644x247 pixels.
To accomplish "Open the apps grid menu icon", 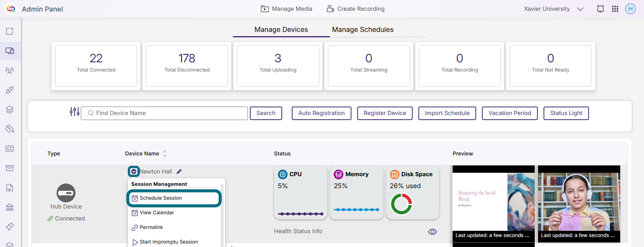I will pyautogui.click(x=615, y=9).
